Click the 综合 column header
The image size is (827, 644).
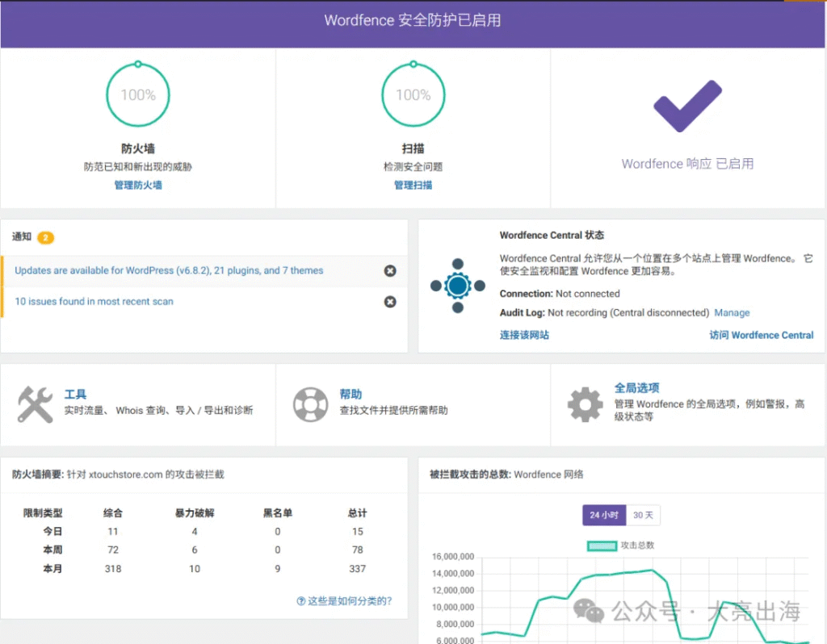click(113, 512)
